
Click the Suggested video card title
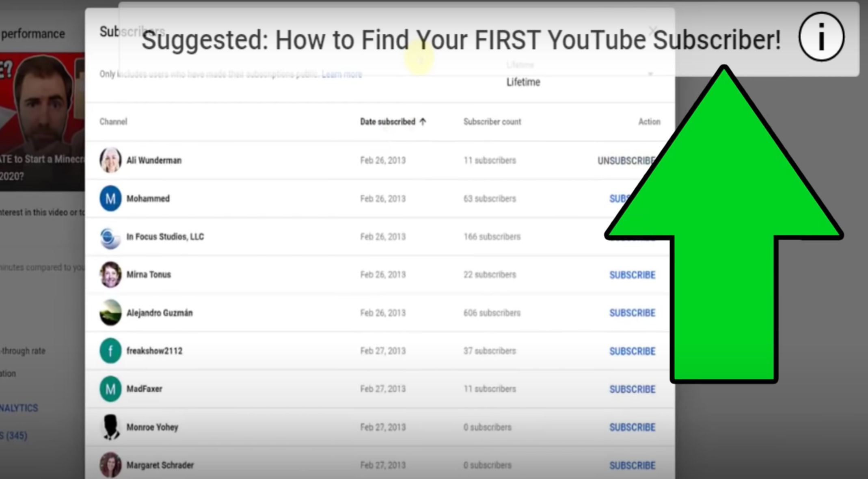pos(461,40)
